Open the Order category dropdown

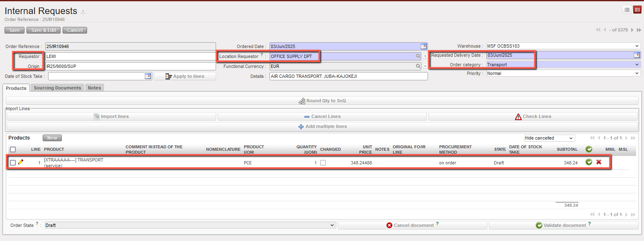pos(637,65)
